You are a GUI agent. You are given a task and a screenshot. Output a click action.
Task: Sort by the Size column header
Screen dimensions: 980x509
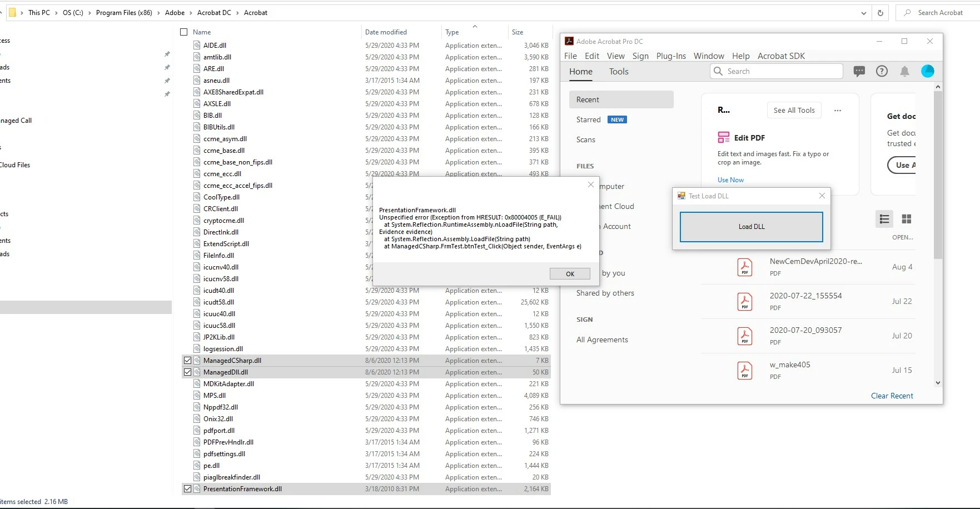[x=518, y=32]
